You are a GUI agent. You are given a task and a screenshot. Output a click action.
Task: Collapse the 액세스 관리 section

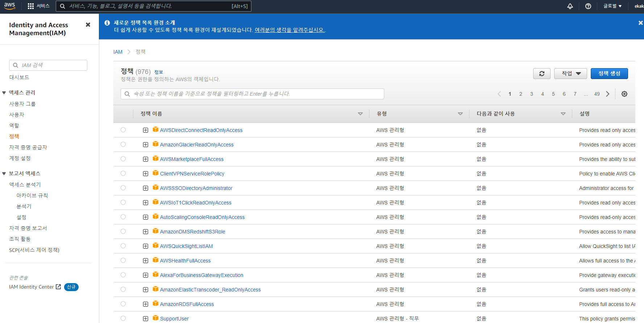coord(4,93)
